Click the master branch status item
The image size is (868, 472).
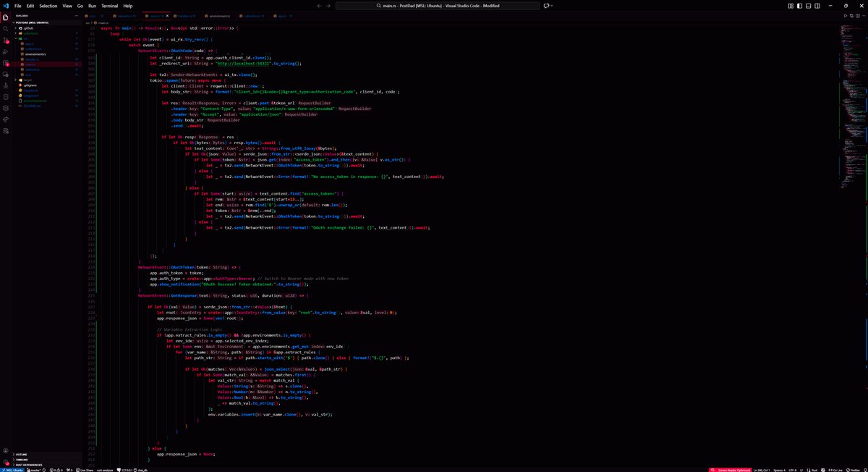(x=33, y=469)
